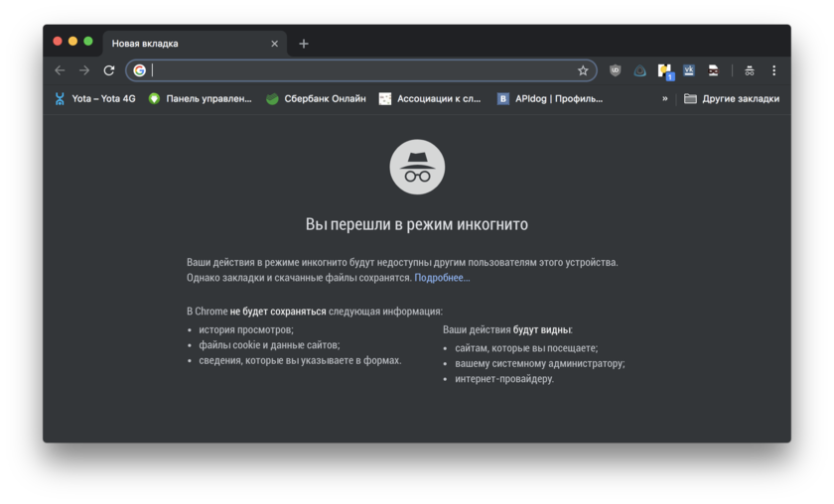Click the incognito mode indicator in toolbar

[750, 70]
